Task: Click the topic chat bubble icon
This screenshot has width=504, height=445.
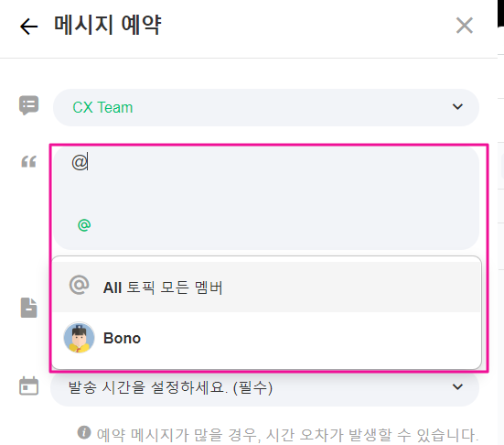Action: pos(29,105)
